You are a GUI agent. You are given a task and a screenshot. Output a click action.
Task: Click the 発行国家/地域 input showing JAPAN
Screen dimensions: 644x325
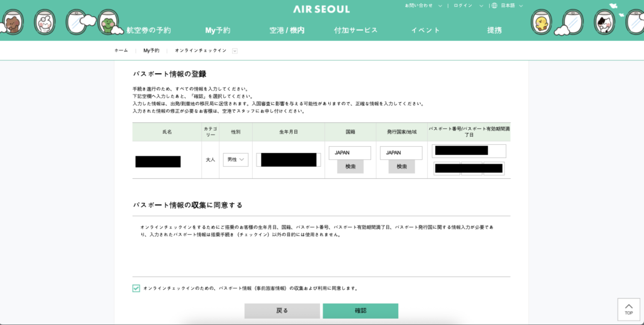coord(401,152)
